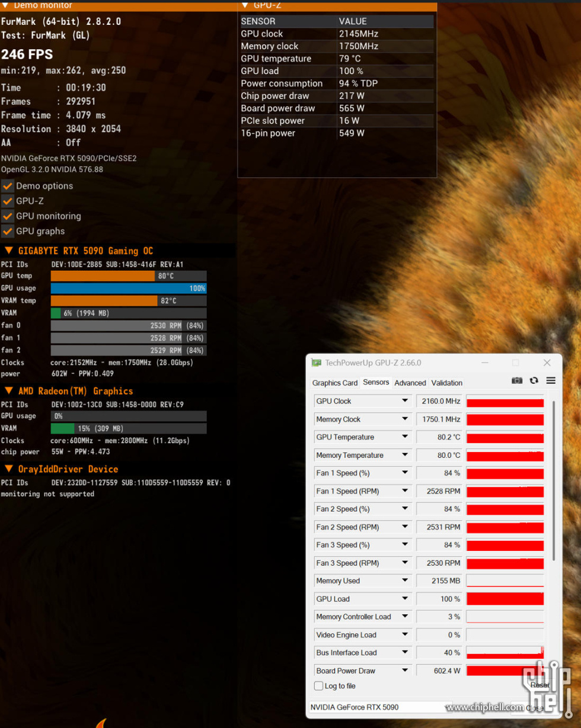Enable the Log to file checkbox
Screen dimensions: 581x728
click(x=318, y=686)
